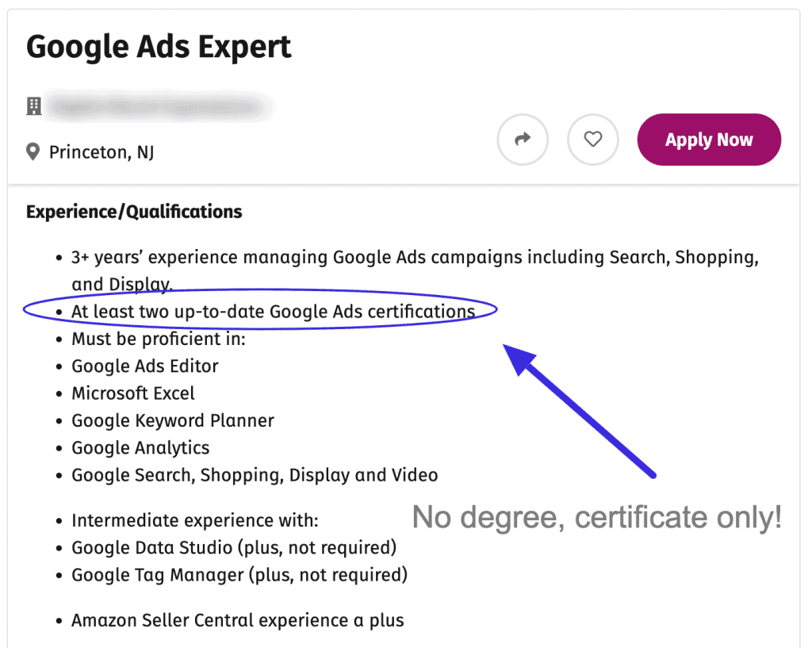This screenshot has width=812, height=648.
Task: Click the Google Analytics list item
Action: pyautogui.click(x=140, y=447)
